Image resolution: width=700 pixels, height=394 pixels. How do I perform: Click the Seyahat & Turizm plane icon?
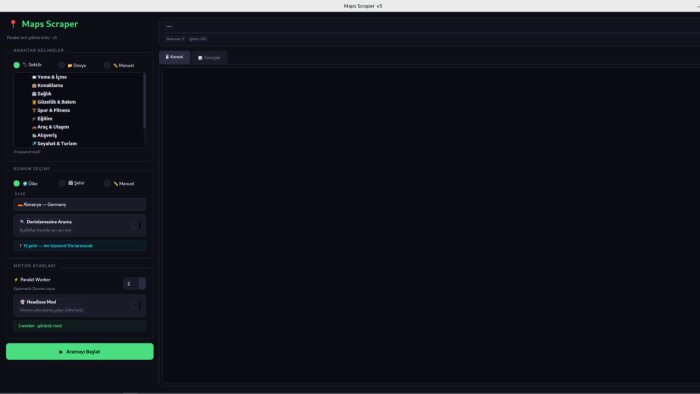pos(34,144)
